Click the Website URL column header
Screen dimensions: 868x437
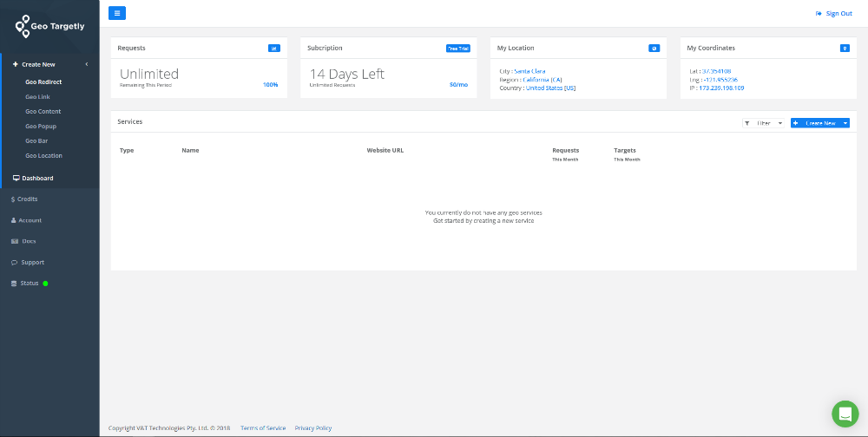(x=385, y=151)
